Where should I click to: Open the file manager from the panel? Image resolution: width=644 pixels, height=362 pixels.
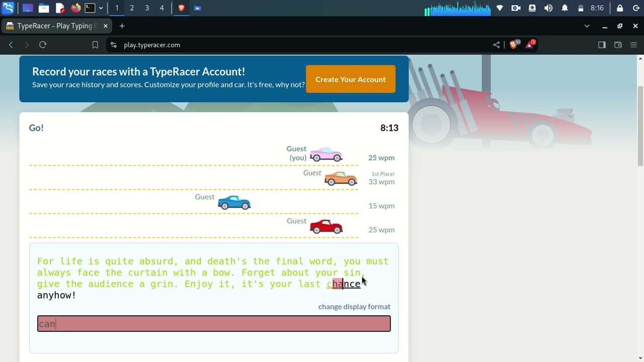point(44,8)
